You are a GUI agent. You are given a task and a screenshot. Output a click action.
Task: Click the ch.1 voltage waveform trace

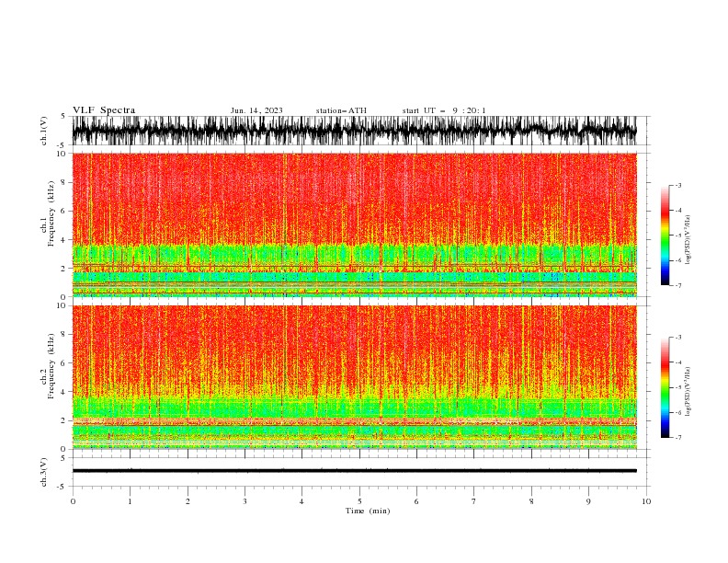354,131
